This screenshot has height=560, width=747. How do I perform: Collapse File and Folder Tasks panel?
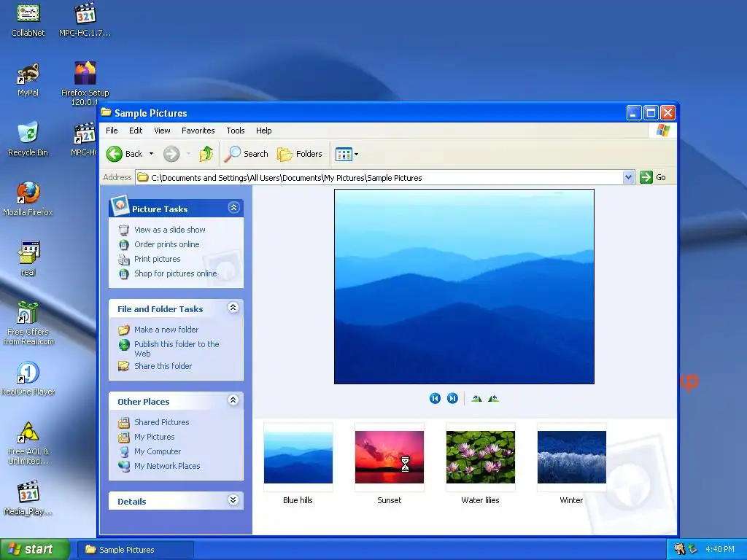pyautogui.click(x=233, y=308)
